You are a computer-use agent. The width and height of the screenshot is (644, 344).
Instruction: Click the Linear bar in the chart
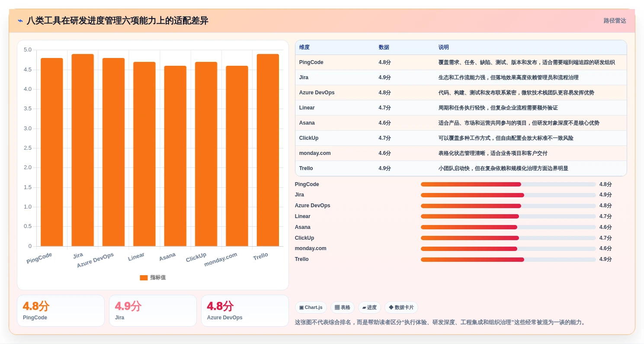144,154
